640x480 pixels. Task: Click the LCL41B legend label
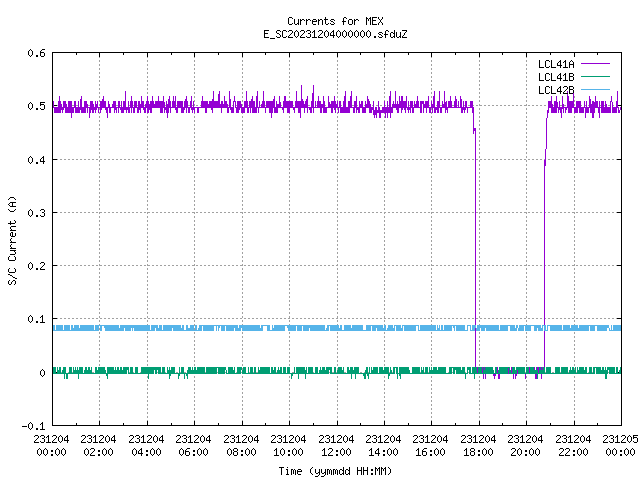point(556,77)
